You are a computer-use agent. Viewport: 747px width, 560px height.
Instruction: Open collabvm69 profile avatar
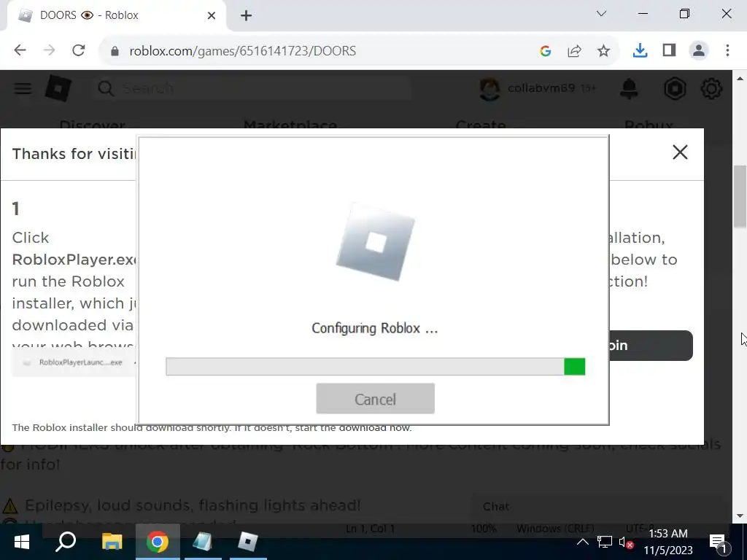(x=489, y=88)
